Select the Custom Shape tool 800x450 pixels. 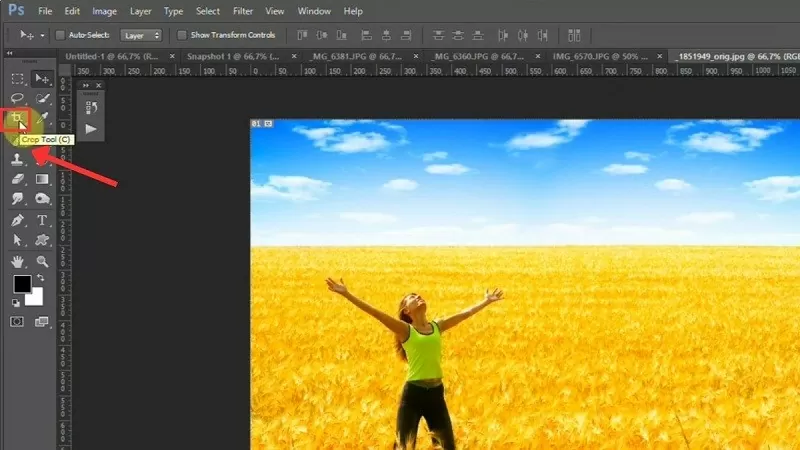[x=42, y=240]
